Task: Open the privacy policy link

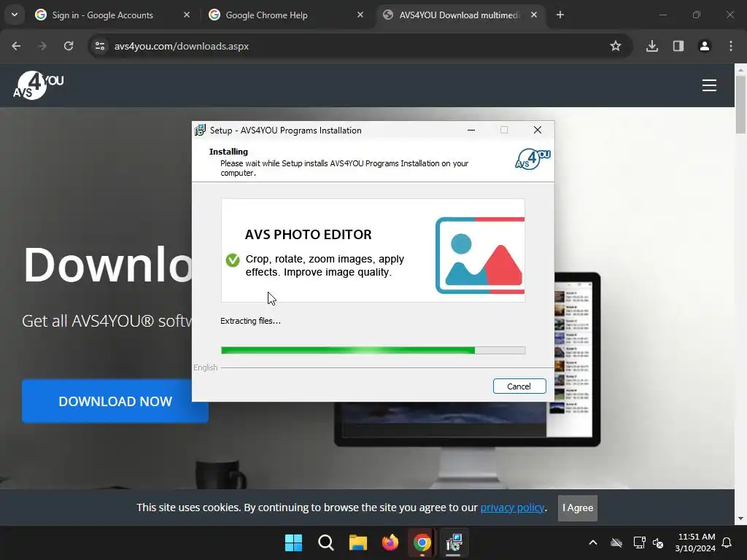Action: [x=512, y=507]
